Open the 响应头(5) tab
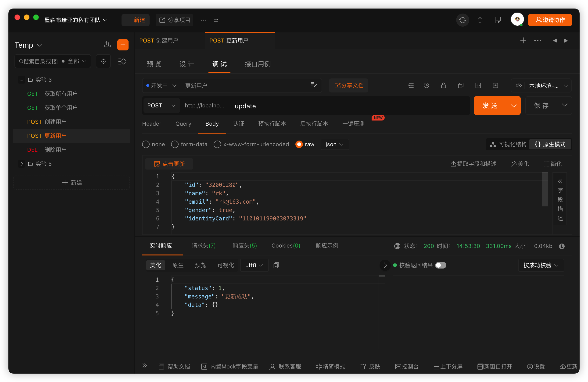The height and width of the screenshot is (382, 588). click(x=245, y=246)
